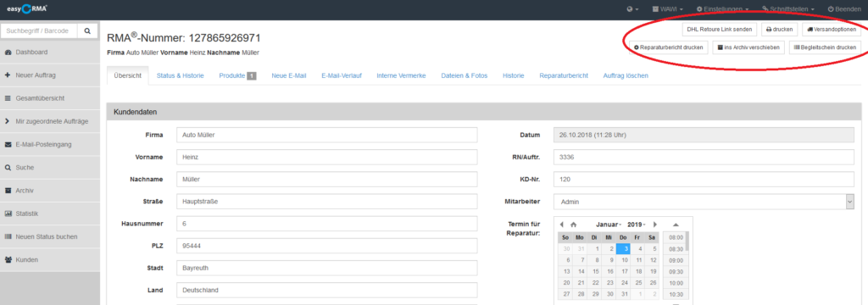
Task: Open Neuen Status buchen in sidebar
Action: (50, 236)
